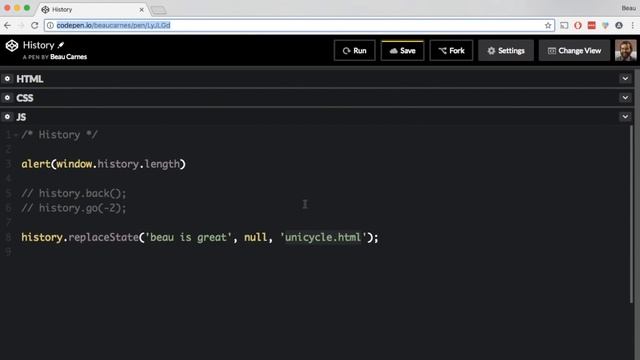The image size is (640, 360).
Task: Click the replaceState method name
Action: tap(103, 237)
